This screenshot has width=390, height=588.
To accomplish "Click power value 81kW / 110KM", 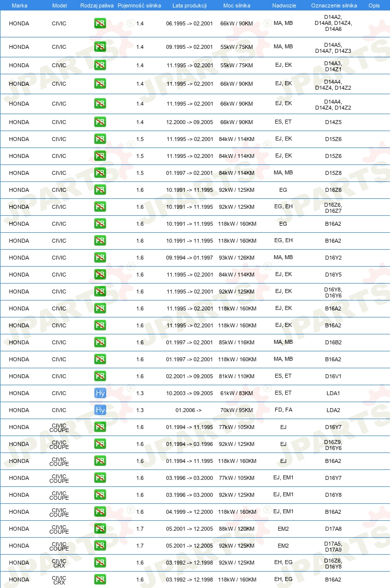I will [x=236, y=377].
